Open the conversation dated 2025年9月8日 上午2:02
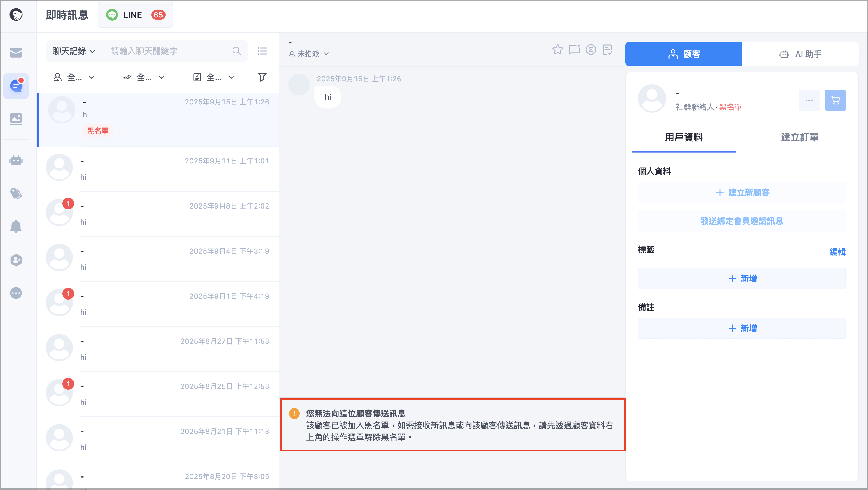 tap(158, 214)
